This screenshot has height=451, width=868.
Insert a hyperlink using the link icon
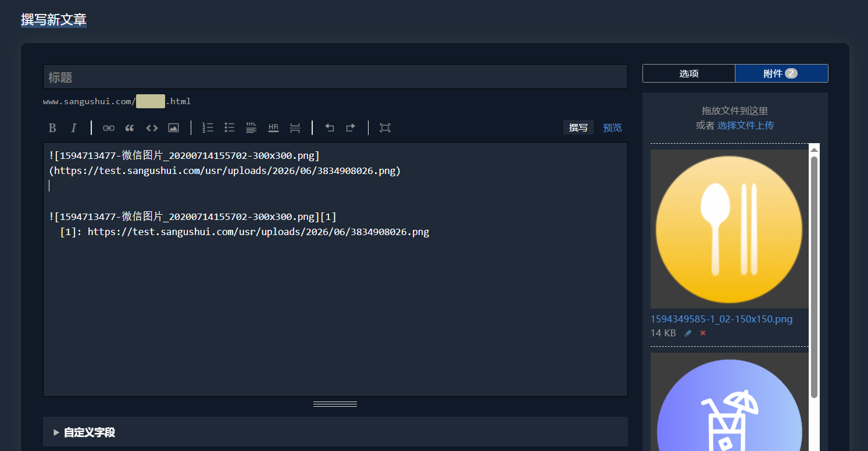point(109,128)
